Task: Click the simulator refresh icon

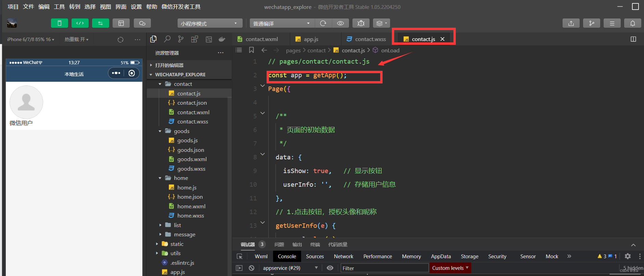Action: tap(120, 40)
